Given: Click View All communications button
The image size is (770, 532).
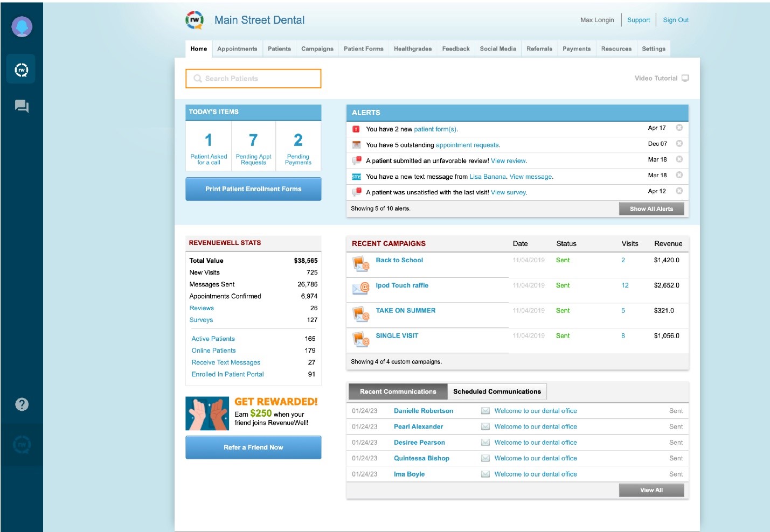Looking at the screenshot, I should click(x=651, y=490).
